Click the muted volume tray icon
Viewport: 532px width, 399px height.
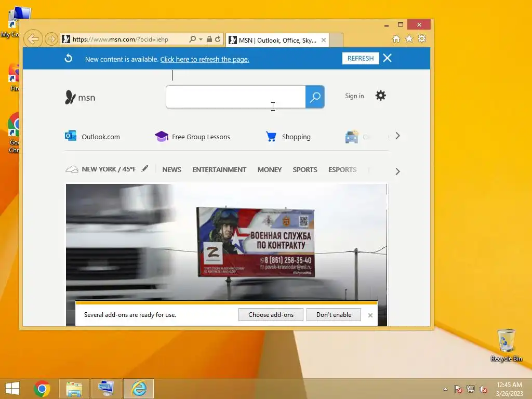coord(483,389)
